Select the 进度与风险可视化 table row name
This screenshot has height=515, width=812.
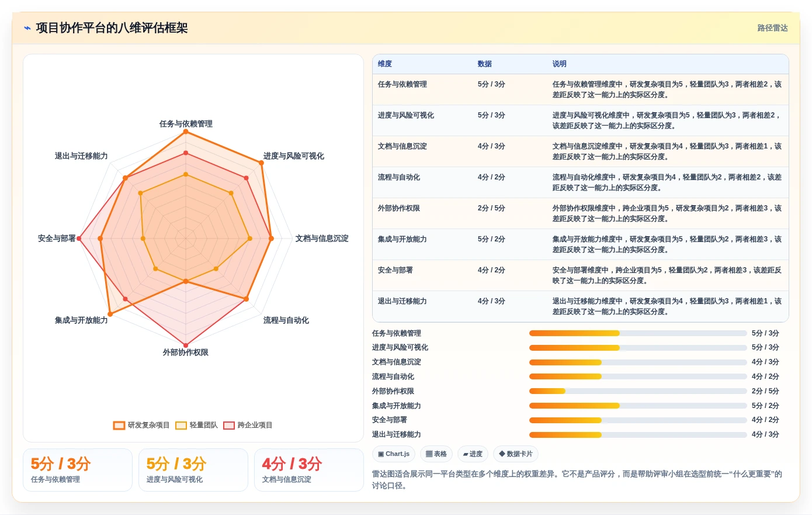click(406, 115)
